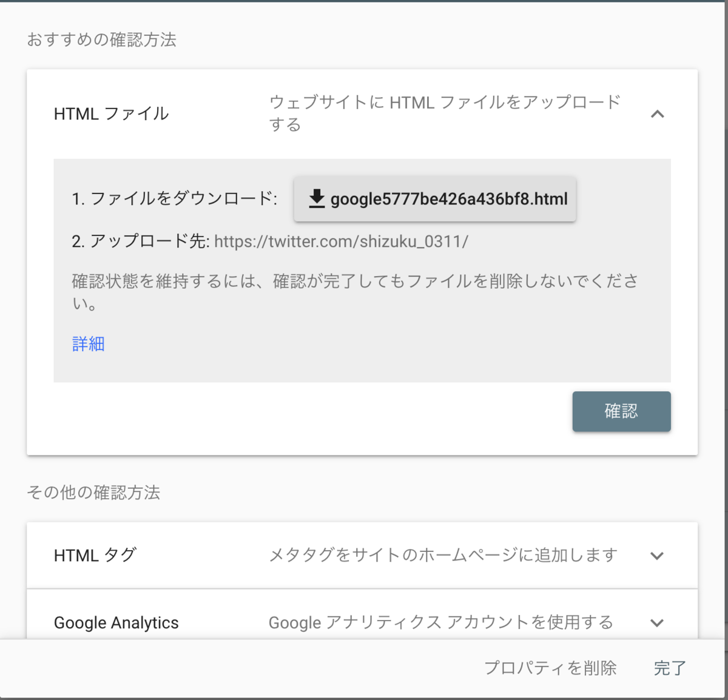The height and width of the screenshot is (700, 728).
Task: Select the HTML タグ row label
Action: tap(95, 555)
